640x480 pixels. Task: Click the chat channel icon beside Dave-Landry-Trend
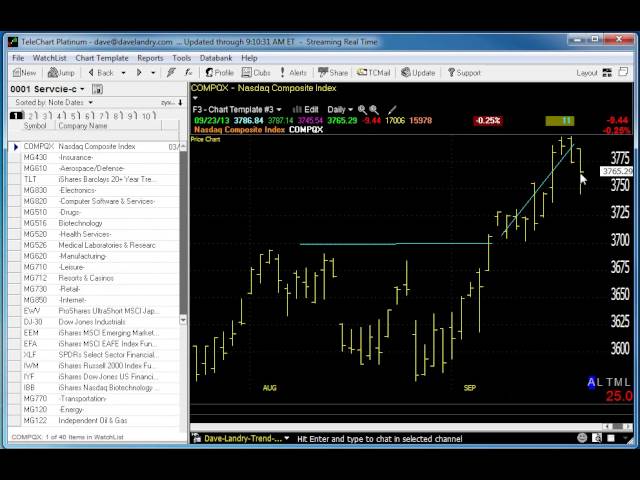coord(197,438)
